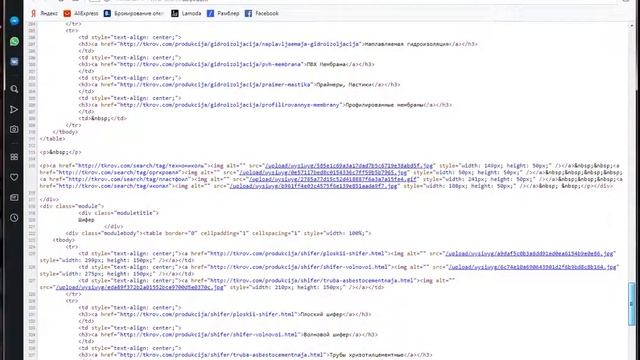Click the Наплавляемая гидроизоляция anchor text

(x=407, y=44)
